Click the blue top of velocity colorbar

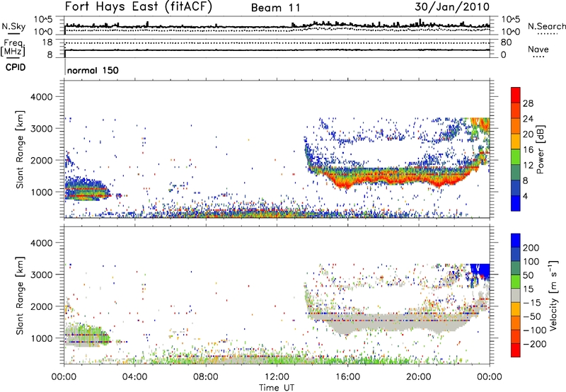516,240
